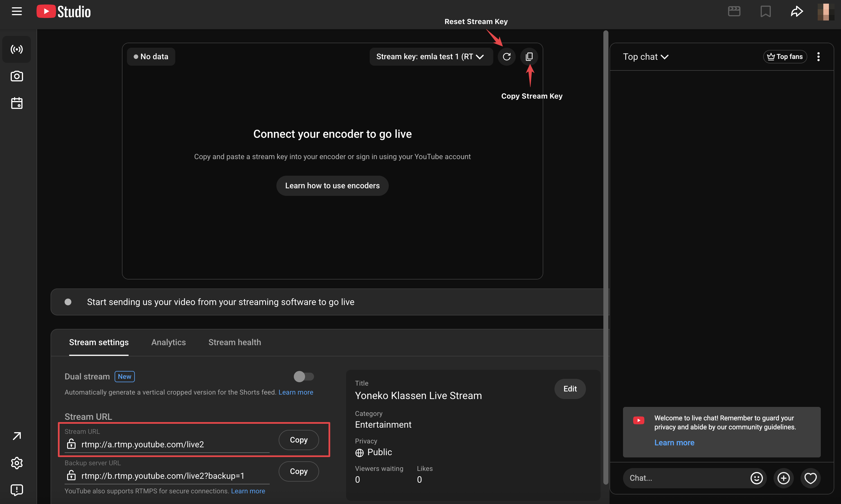Open Learn more link in chat welcome
841x504 pixels.
(674, 443)
